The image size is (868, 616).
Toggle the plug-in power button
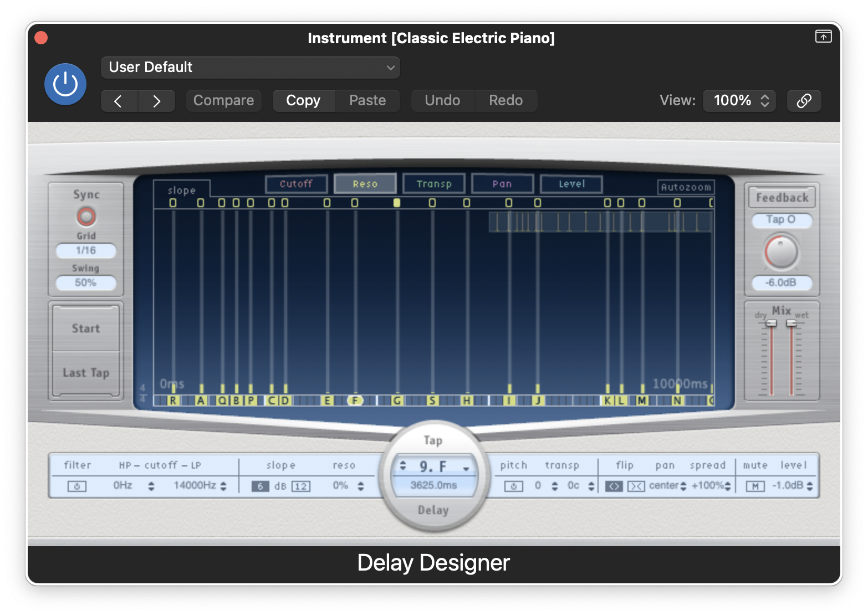(65, 84)
